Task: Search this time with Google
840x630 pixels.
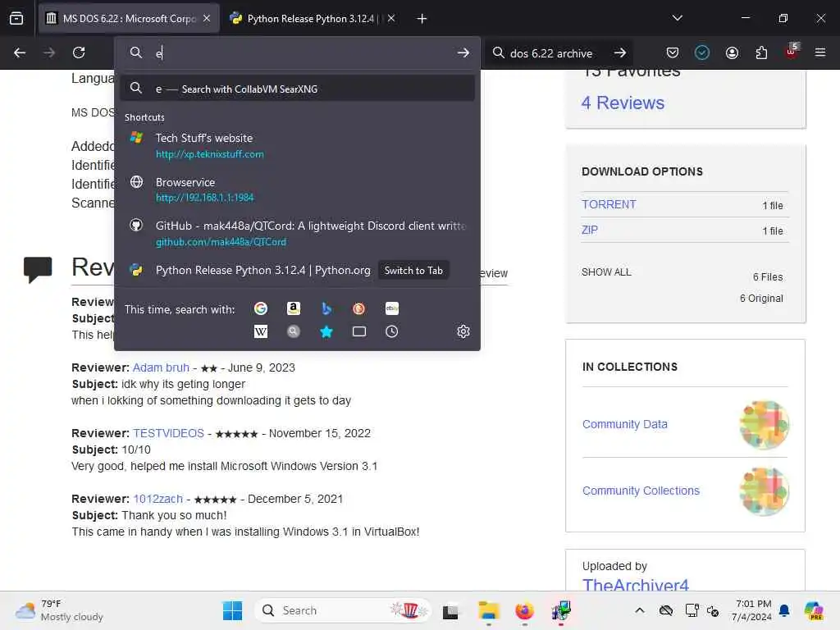Action: (x=261, y=308)
